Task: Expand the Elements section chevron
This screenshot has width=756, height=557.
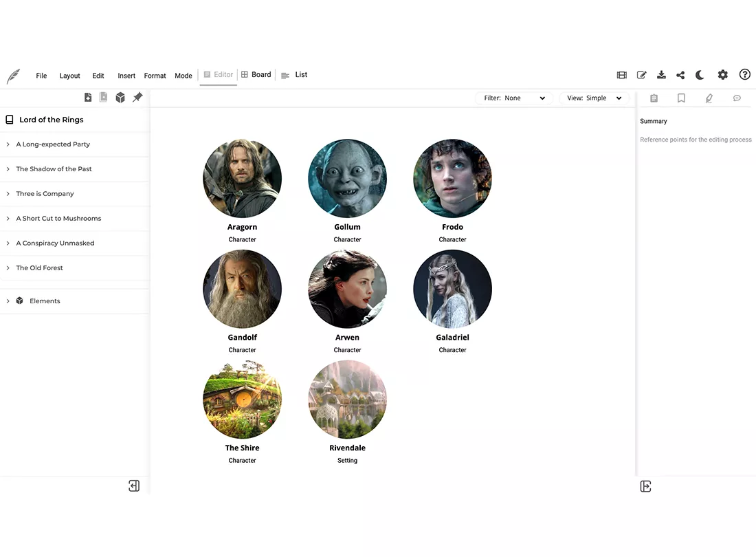Action: 8,301
